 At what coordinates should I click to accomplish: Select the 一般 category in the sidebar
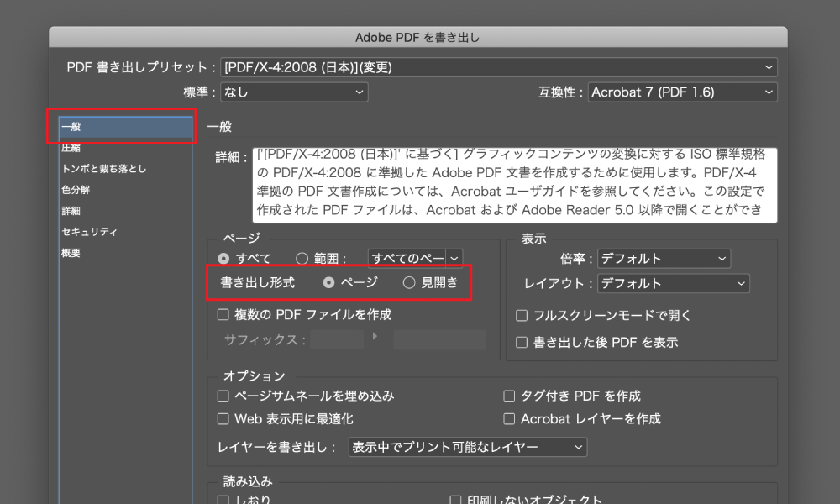point(125,127)
